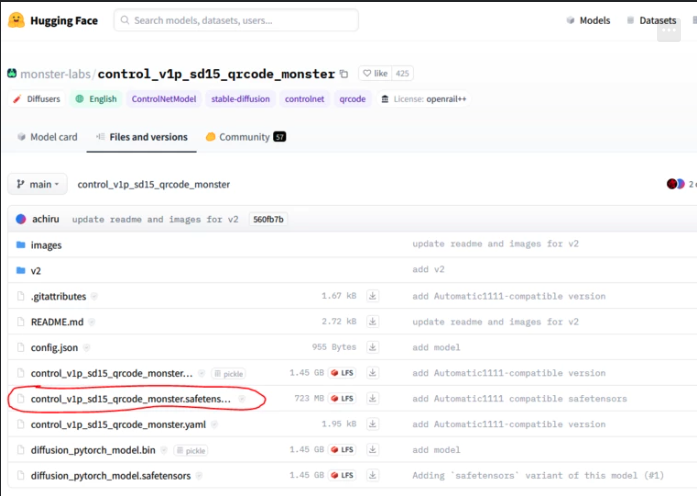Image resolution: width=697 pixels, height=496 pixels.
Task: Download diffusion_pytorch_model.bin via download icon
Action: click(373, 450)
